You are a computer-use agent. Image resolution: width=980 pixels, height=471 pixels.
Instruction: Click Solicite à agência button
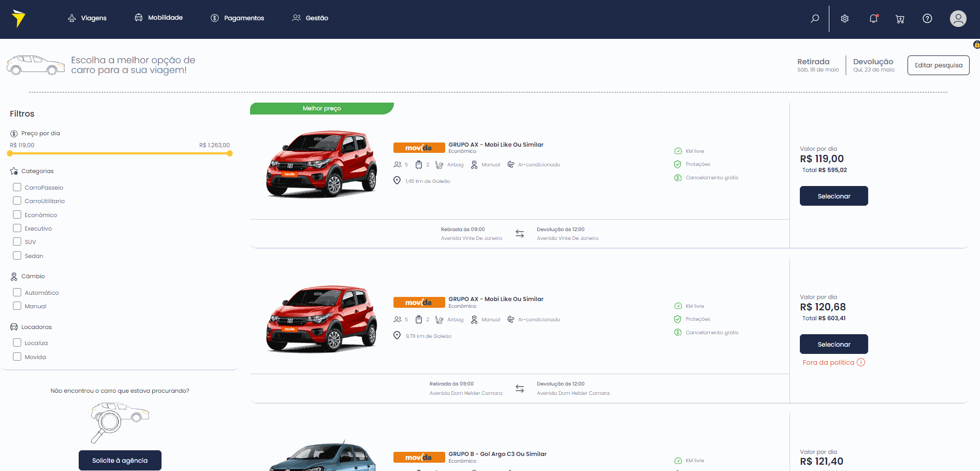pyautogui.click(x=120, y=460)
